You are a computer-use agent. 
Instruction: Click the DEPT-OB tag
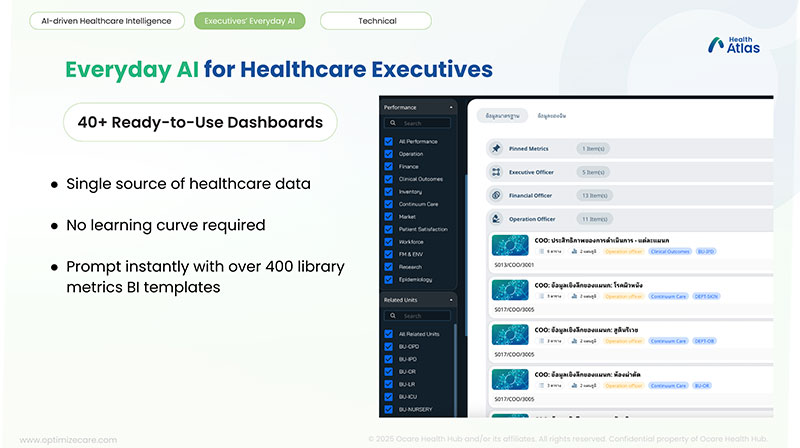pyautogui.click(x=704, y=341)
